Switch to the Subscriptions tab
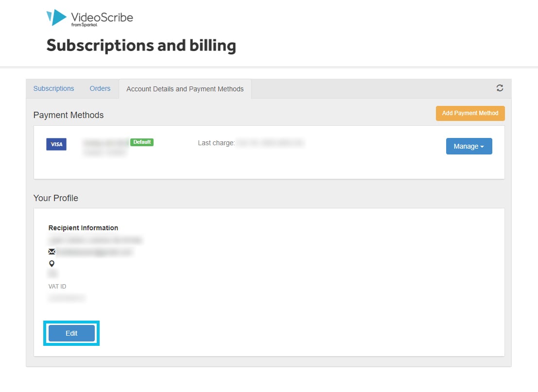The height and width of the screenshot is (392, 538). click(53, 88)
